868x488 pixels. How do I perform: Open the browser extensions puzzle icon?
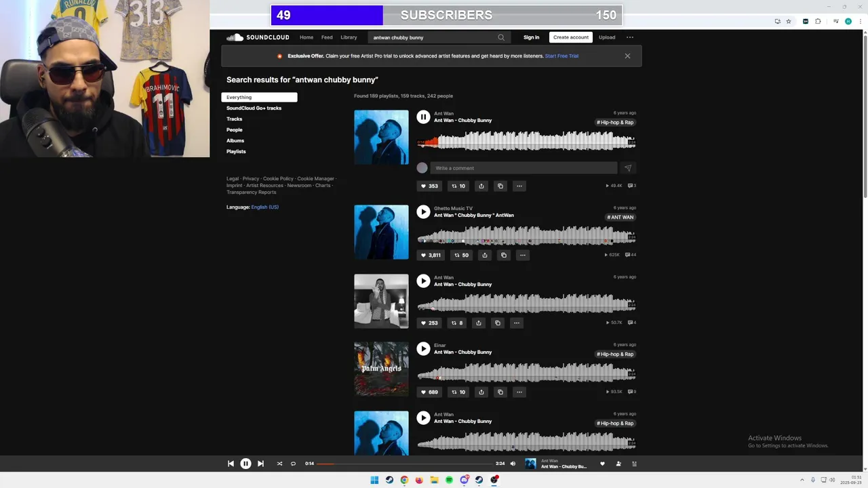[818, 21]
